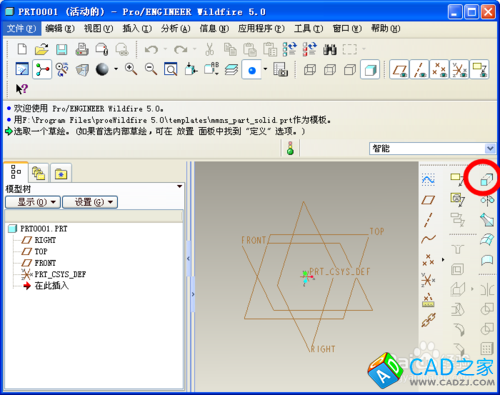Open the 分析 menu
500x395 pixels.
click(x=176, y=29)
